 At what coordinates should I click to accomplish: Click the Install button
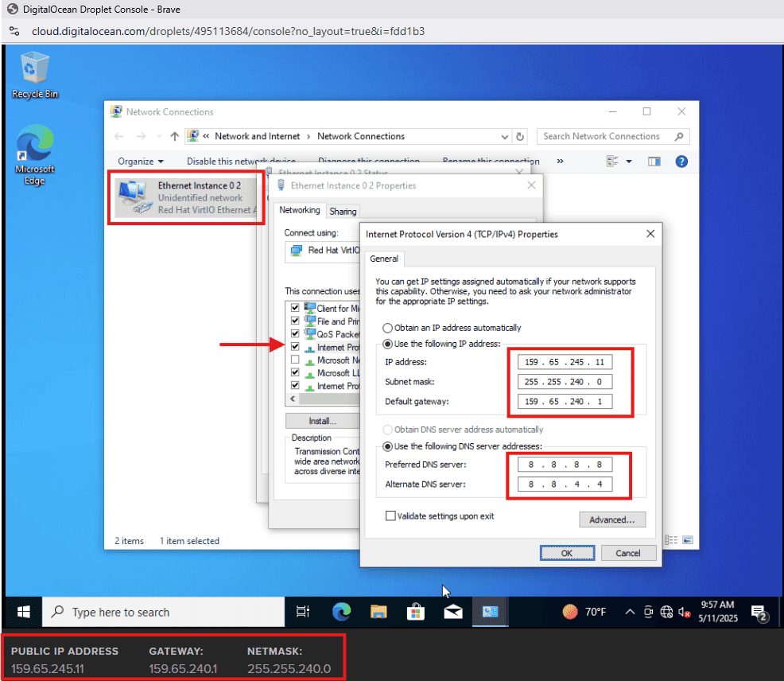coord(323,421)
